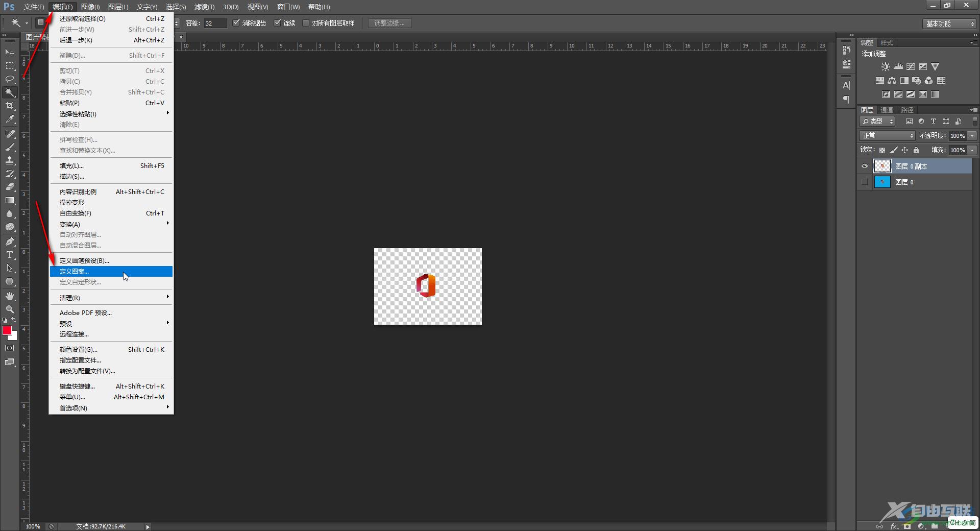Select the Rectangular Marquee tool
This screenshot has height=531, width=980.
tap(10, 66)
